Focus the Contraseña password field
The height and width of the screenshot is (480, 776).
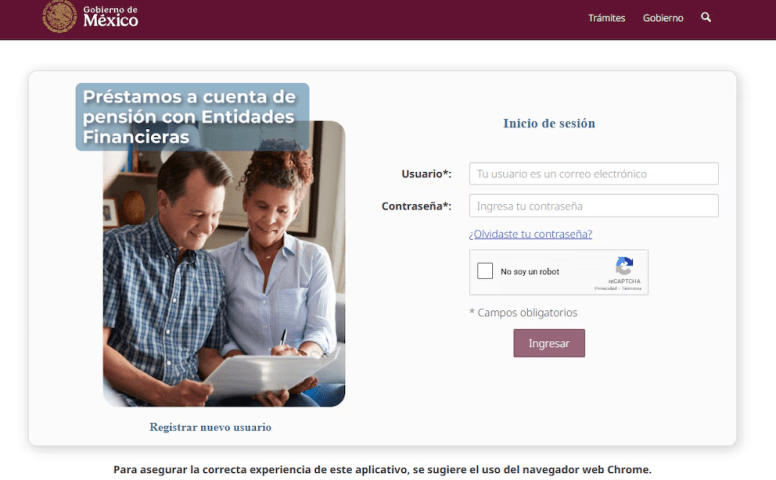coord(593,206)
